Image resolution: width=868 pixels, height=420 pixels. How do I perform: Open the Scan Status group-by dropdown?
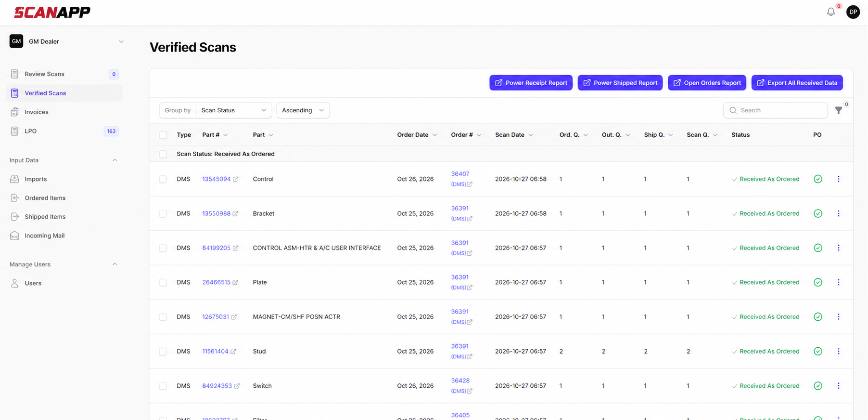click(x=234, y=110)
